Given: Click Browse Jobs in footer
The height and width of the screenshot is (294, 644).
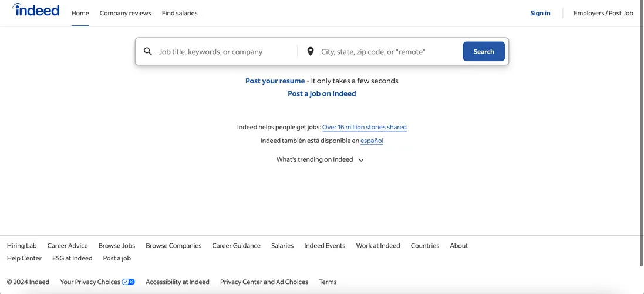Looking at the screenshot, I should click(117, 245).
